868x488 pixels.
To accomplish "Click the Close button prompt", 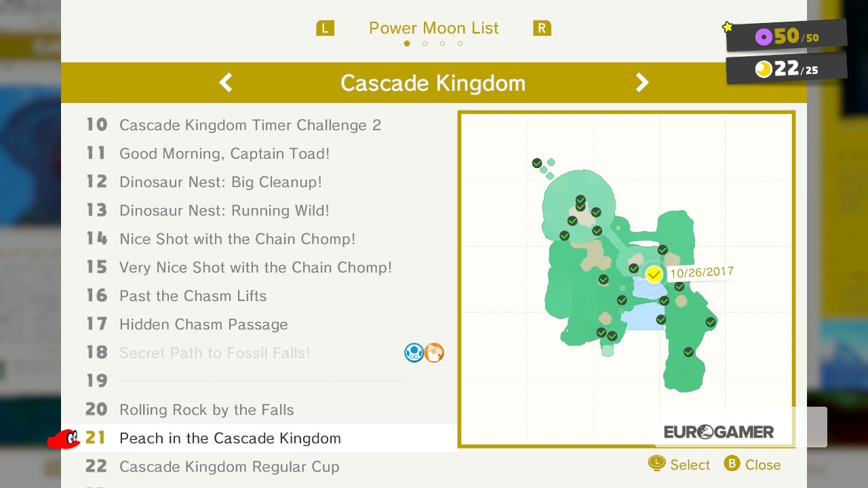I will 752,464.
